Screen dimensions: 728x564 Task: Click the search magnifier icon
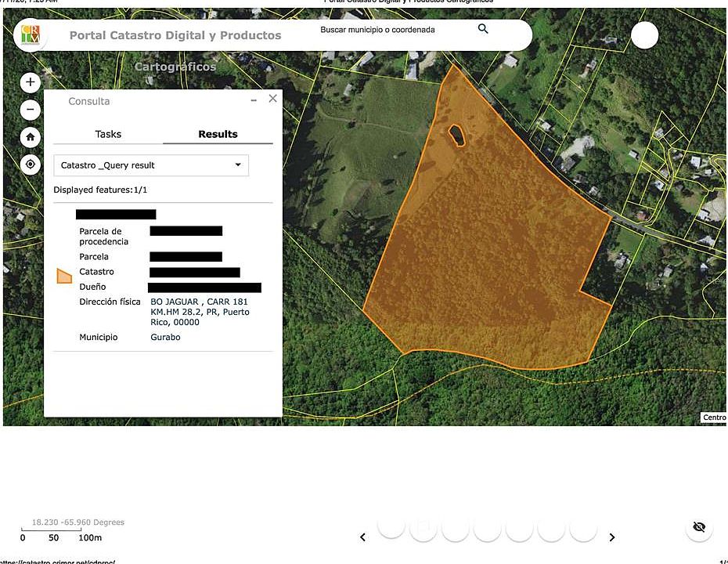click(483, 29)
